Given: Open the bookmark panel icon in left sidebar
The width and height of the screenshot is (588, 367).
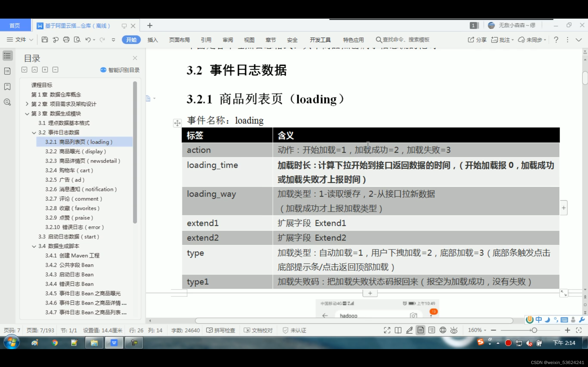Looking at the screenshot, I should pyautogui.click(x=8, y=87).
